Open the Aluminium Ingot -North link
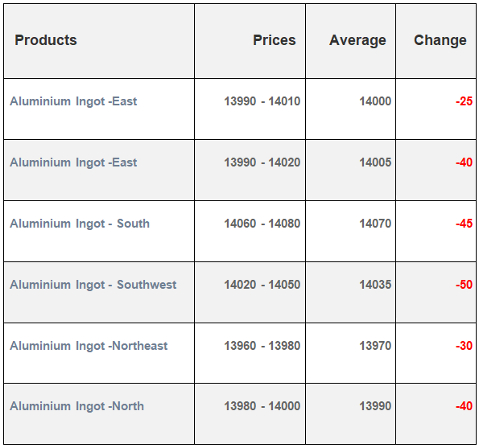Screen dimensions: 479x448 point(77,406)
